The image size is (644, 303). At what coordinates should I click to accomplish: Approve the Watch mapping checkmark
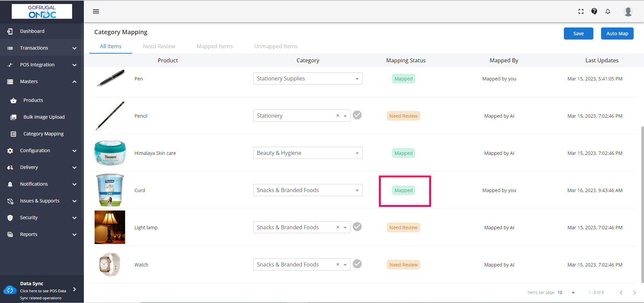pos(358,264)
